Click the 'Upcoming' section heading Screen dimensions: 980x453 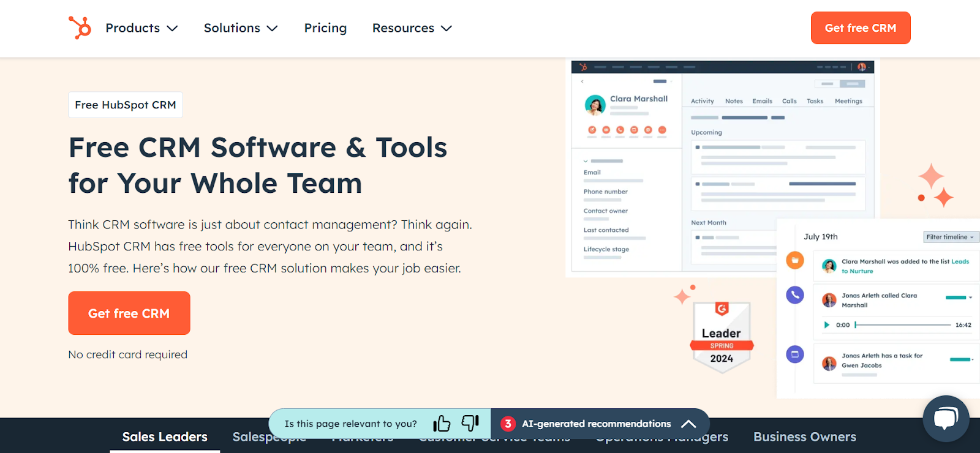pos(706,132)
